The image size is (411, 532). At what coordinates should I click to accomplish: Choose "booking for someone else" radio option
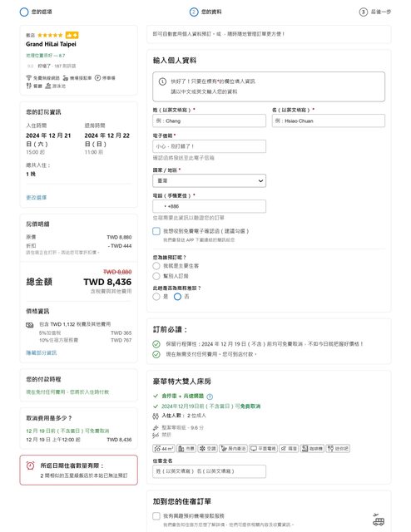(x=156, y=276)
